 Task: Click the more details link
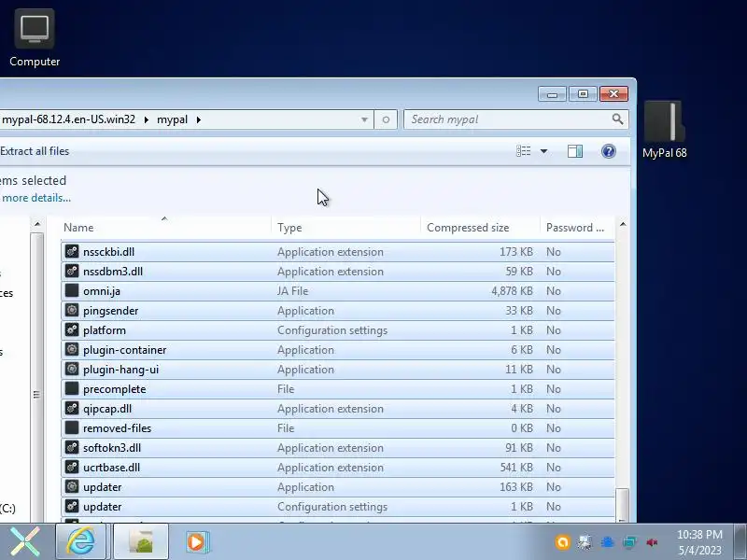pos(36,198)
